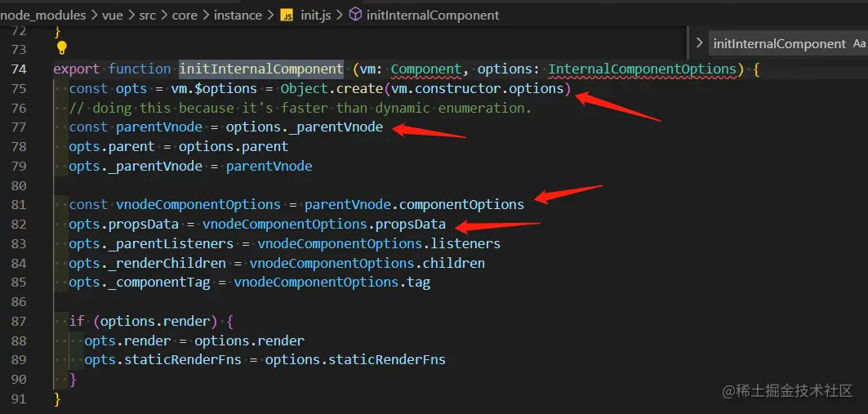Click the lightbulb quick-fix icon
Screen dimensions: 868x414
click(61, 48)
